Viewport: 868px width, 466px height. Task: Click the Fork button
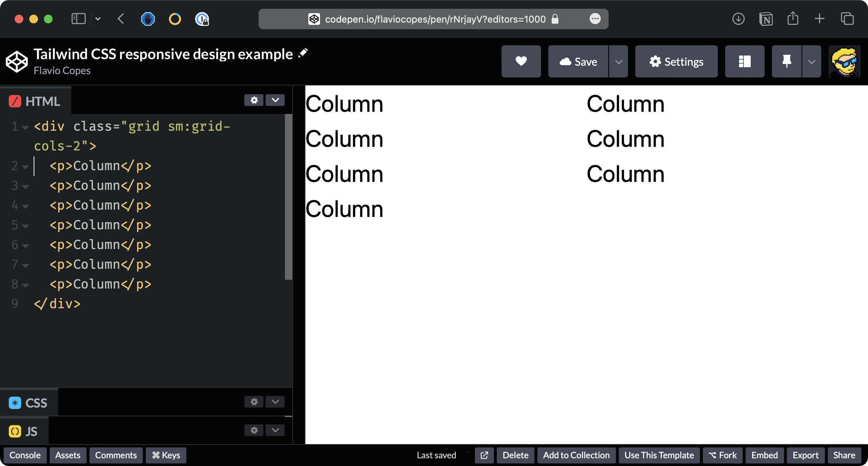click(722, 455)
